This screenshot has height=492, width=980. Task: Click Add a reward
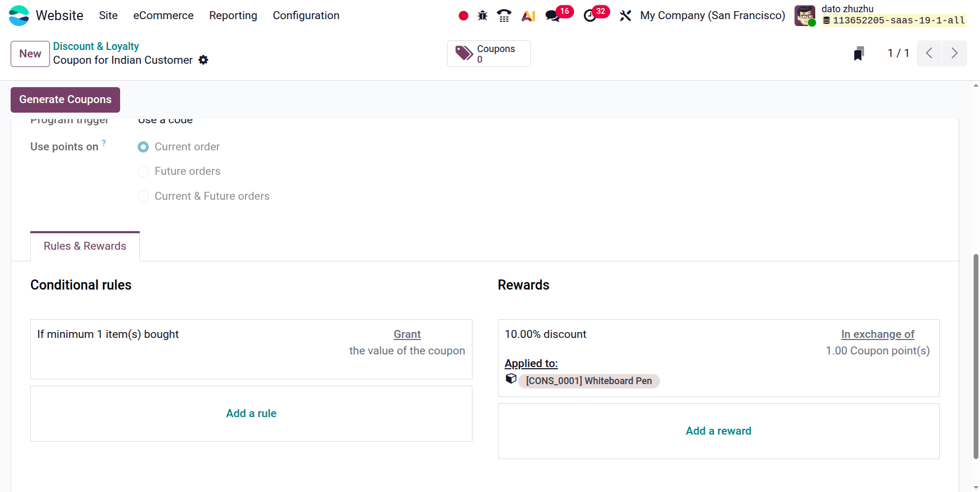click(x=719, y=431)
